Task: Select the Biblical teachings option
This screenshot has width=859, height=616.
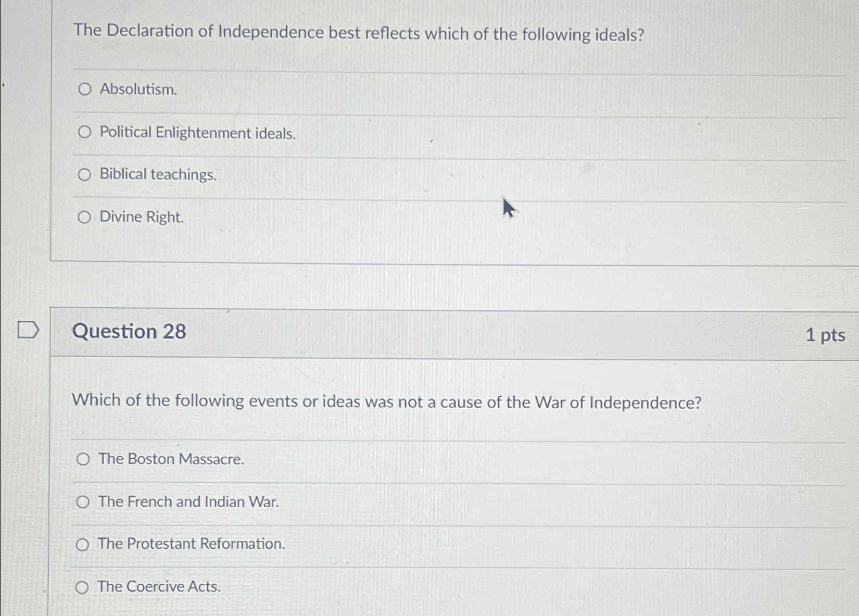Action: click(x=84, y=174)
